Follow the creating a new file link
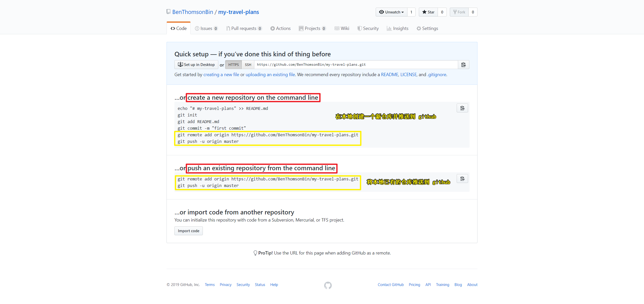Viewport: 644px width, 304px height. pyautogui.click(x=221, y=75)
